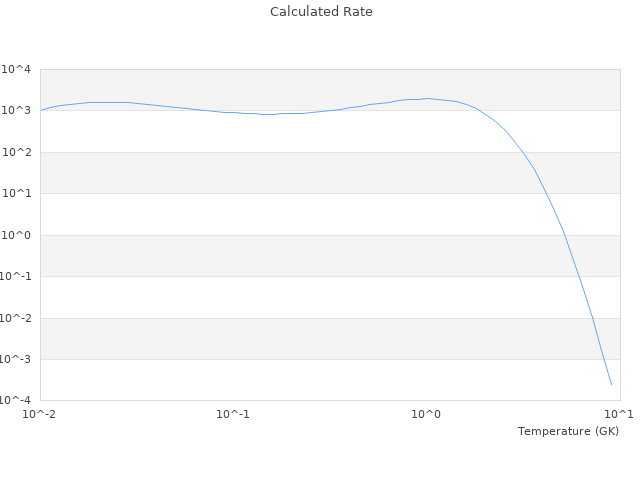The height and width of the screenshot is (480, 640).
Task: Click the Temperature (GK) axis label
Action: [x=568, y=431]
